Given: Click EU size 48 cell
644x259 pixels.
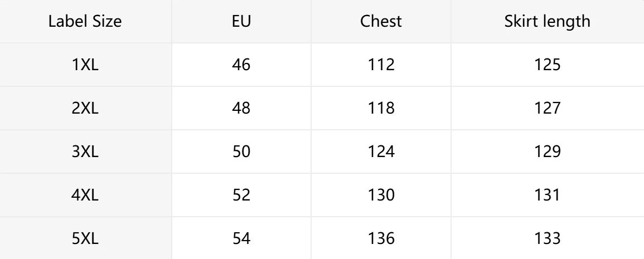Looking at the screenshot, I should [x=241, y=108].
